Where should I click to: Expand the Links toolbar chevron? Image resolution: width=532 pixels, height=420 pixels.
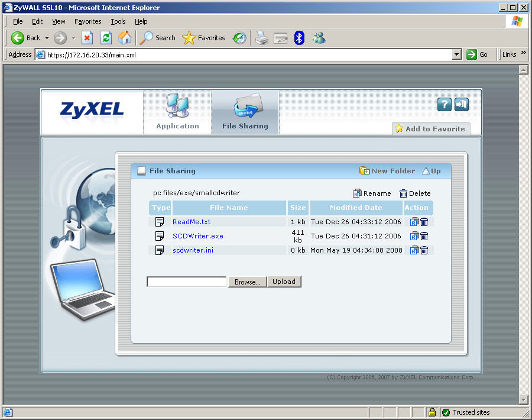(x=524, y=52)
